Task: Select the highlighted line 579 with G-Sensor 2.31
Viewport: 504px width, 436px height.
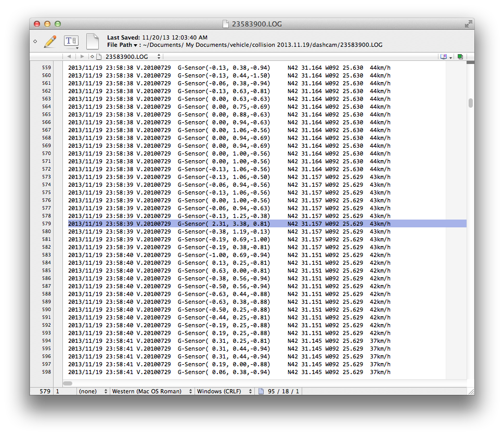Action: pos(267,224)
